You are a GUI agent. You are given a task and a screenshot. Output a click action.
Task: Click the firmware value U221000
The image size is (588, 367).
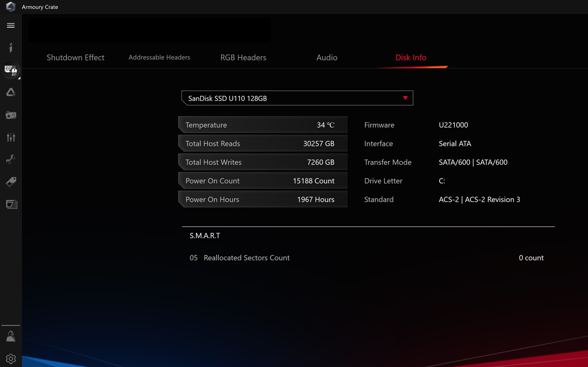click(453, 125)
